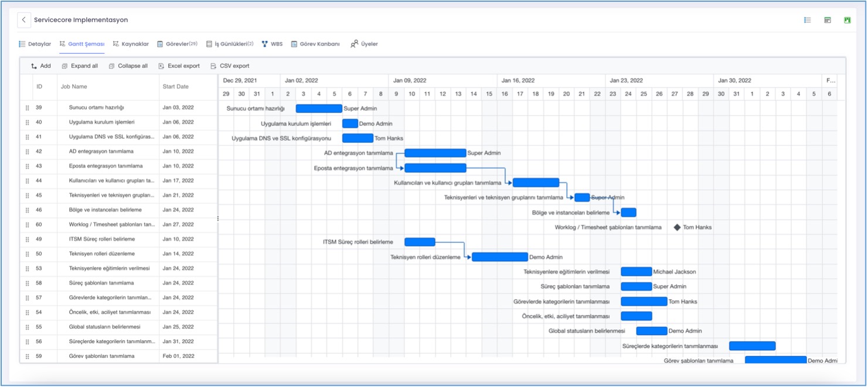The image size is (868, 390).
Task: Select the timeline view icon between list and kanban
Action: [x=827, y=19]
